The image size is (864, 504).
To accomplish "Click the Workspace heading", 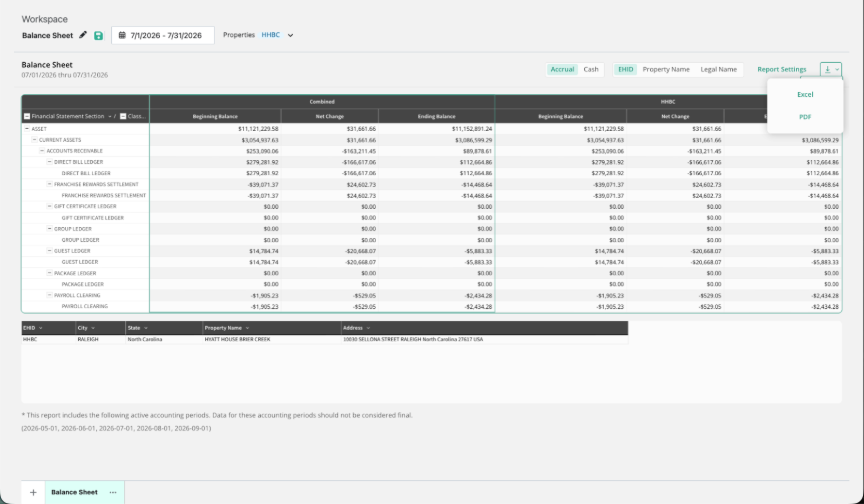I will (x=45, y=19).
